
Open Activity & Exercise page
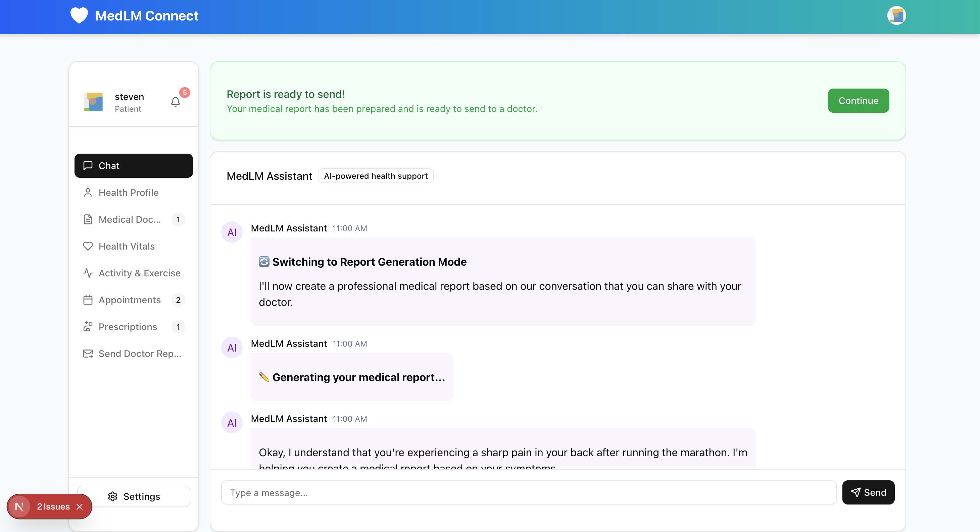click(x=139, y=273)
